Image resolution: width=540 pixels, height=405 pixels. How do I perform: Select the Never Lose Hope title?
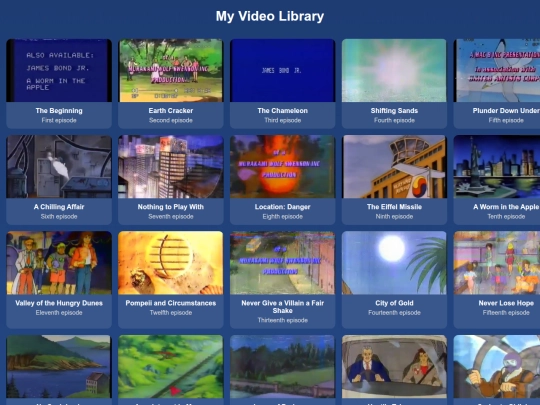click(506, 303)
